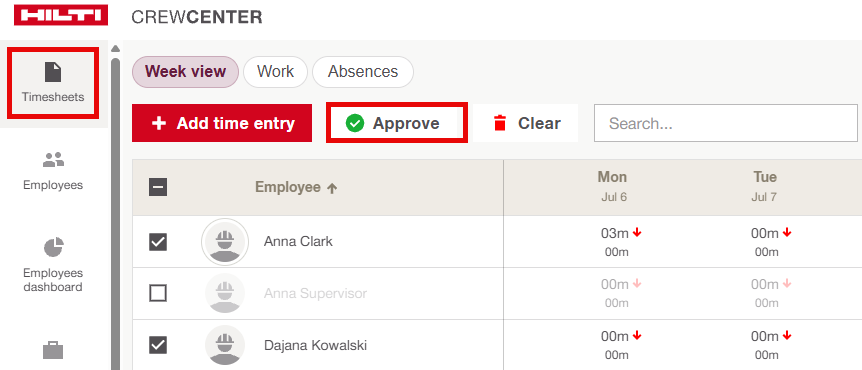Toggle the select-all header checkbox

coord(158,187)
